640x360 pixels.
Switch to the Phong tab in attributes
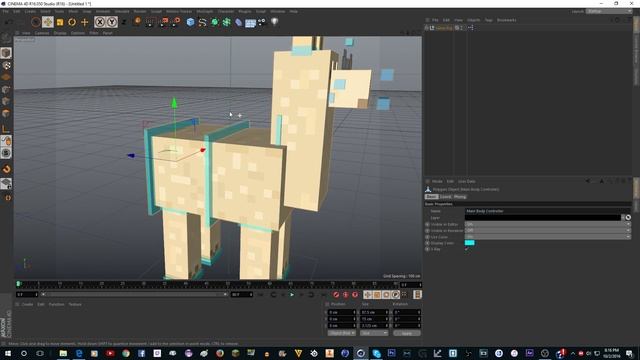point(460,197)
